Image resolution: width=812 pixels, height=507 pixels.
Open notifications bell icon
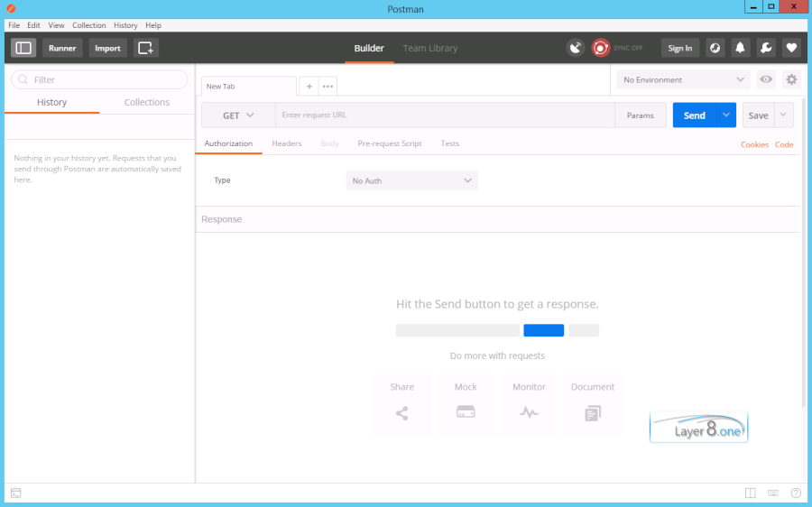pyautogui.click(x=741, y=48)
